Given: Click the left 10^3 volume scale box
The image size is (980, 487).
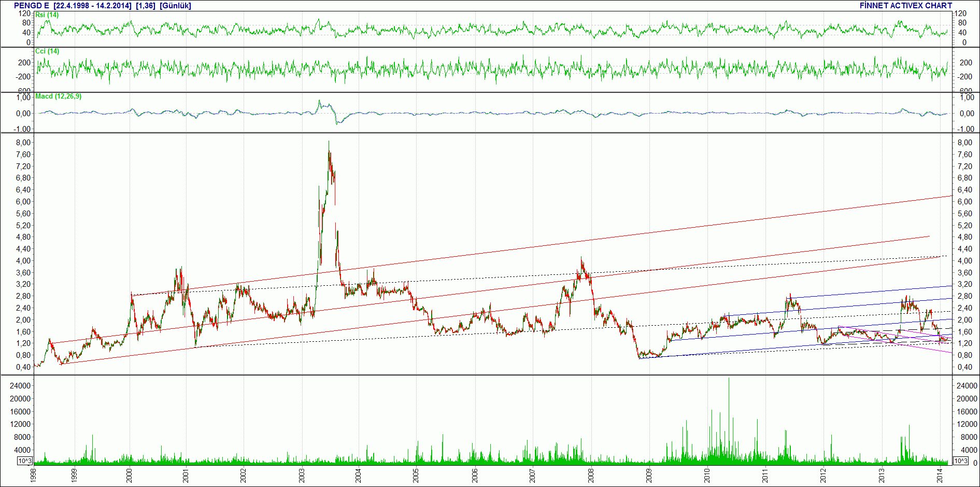Looking at the screenshot, I should (x=25, y=461).
